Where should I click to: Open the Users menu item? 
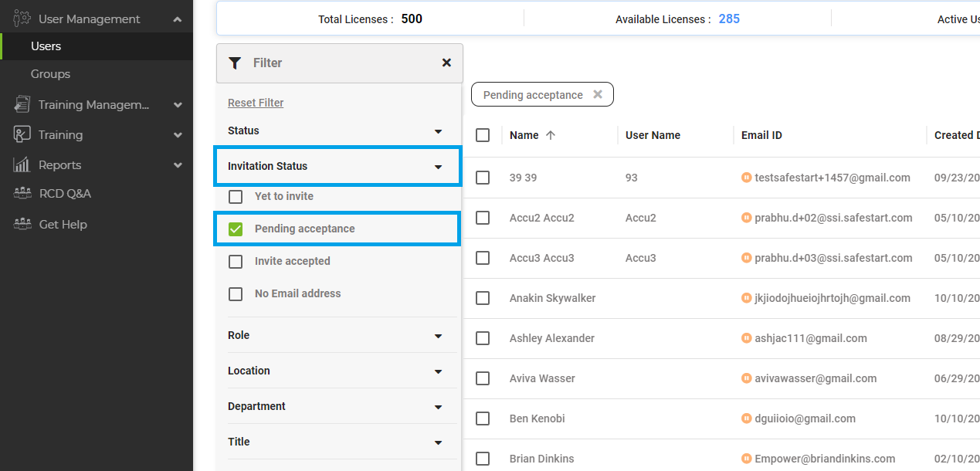click(x=46, y=46)
